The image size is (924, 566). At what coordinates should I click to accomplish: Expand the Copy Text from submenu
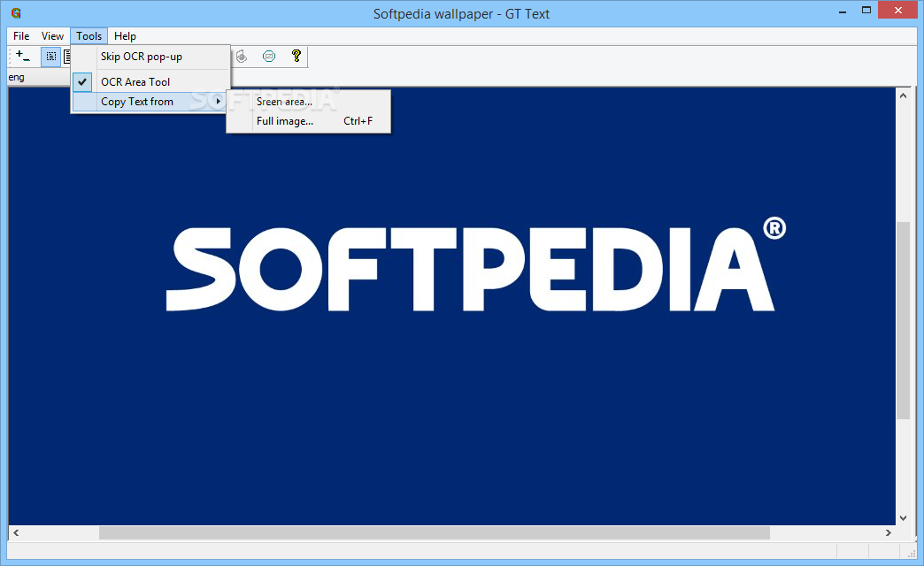tap(150, 102)
